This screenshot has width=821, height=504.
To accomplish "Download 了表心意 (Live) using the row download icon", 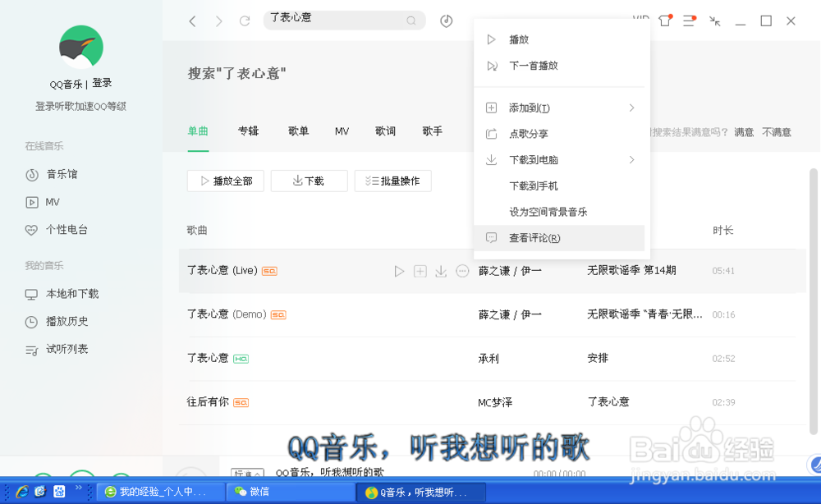I will (441, 271).
